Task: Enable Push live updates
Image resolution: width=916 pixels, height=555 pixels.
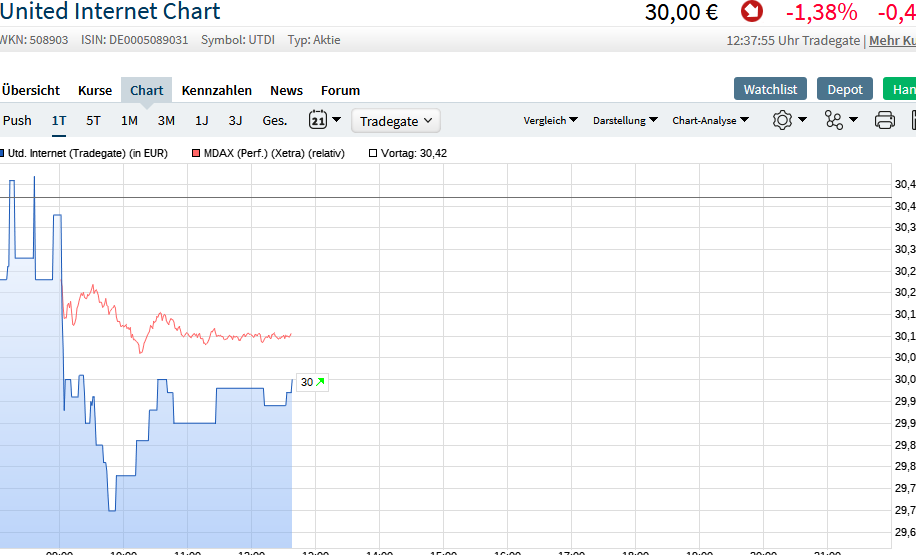Action: [x=17, y=121]
